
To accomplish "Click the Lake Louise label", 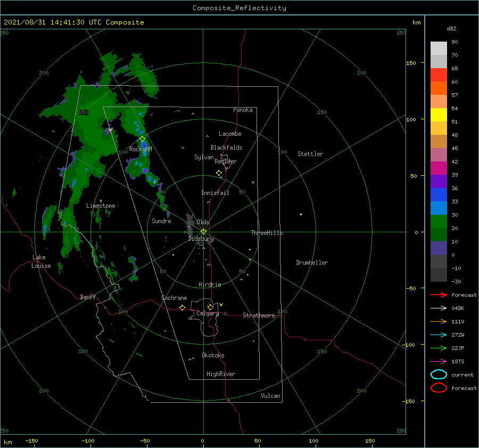I will [41, 262].
